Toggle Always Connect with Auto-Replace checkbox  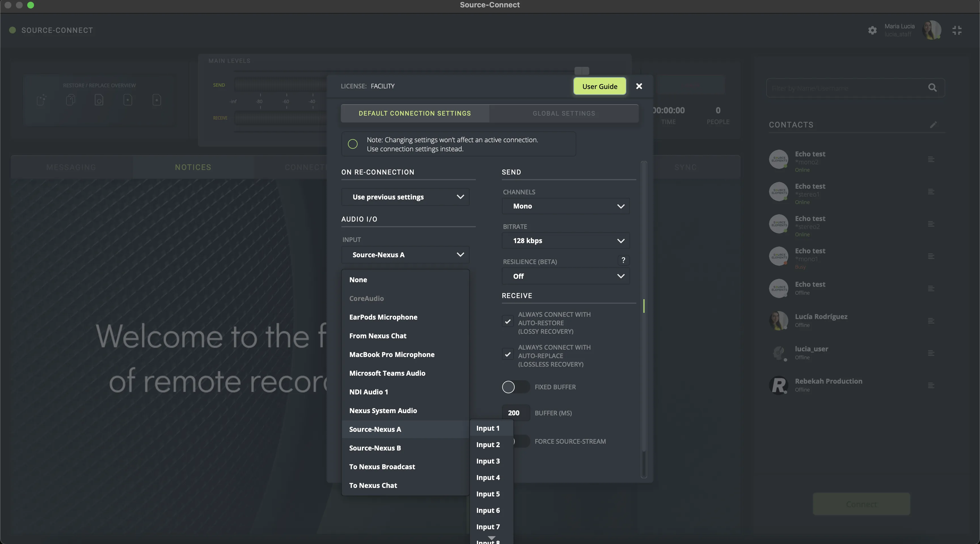[508, 354]
